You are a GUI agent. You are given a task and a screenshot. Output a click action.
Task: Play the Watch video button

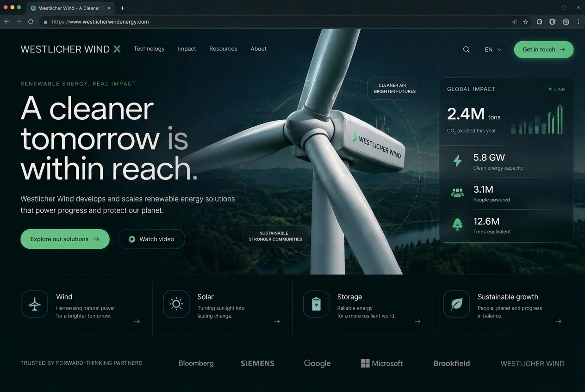[151, 239]
